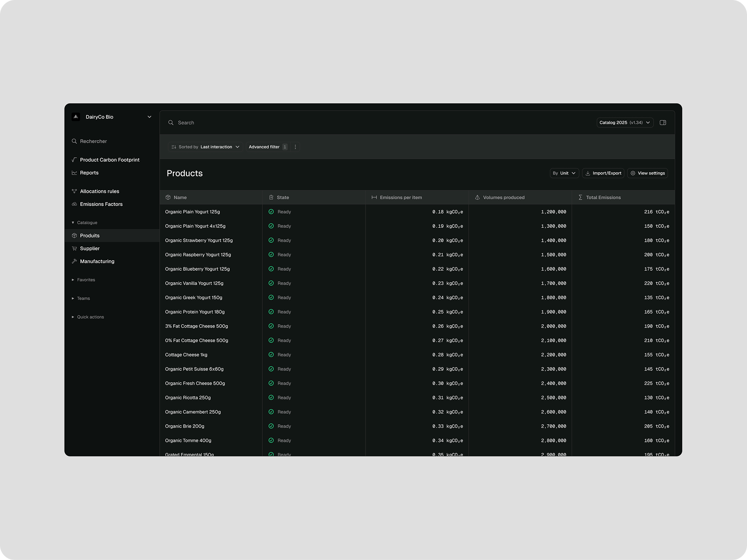Click Ready status check for Organic Brie 200g
The height and width of the screenshot is (560, 747).
point(271,426)
